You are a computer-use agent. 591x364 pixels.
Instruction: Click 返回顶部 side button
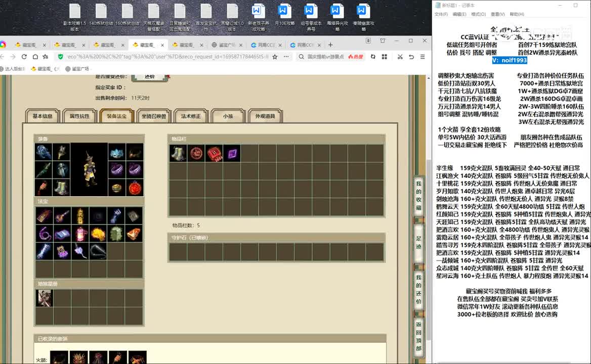[x=419, y=337]
